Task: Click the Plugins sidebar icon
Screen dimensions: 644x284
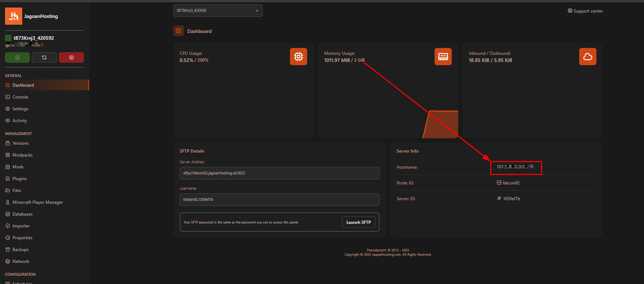Action: [x=8, y=178]
